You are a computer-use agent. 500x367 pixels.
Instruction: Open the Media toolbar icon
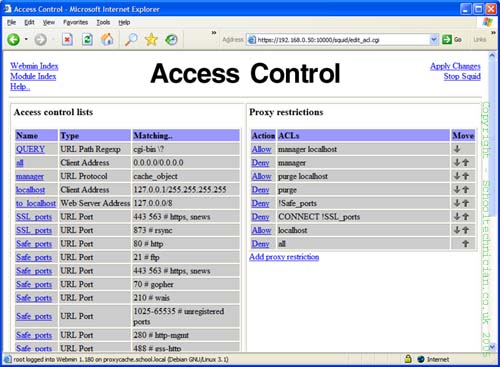coord(171,40)
